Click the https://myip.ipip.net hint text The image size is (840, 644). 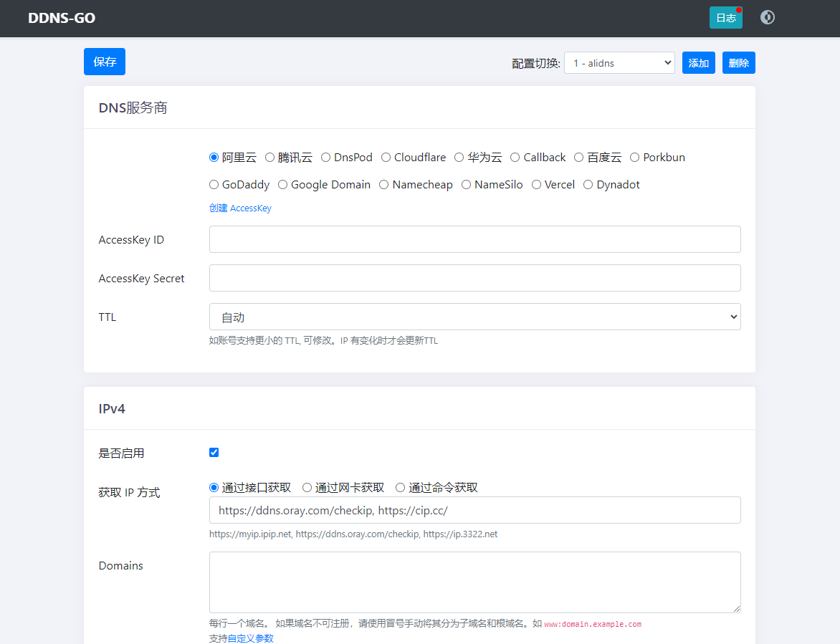tap(250, 534)
